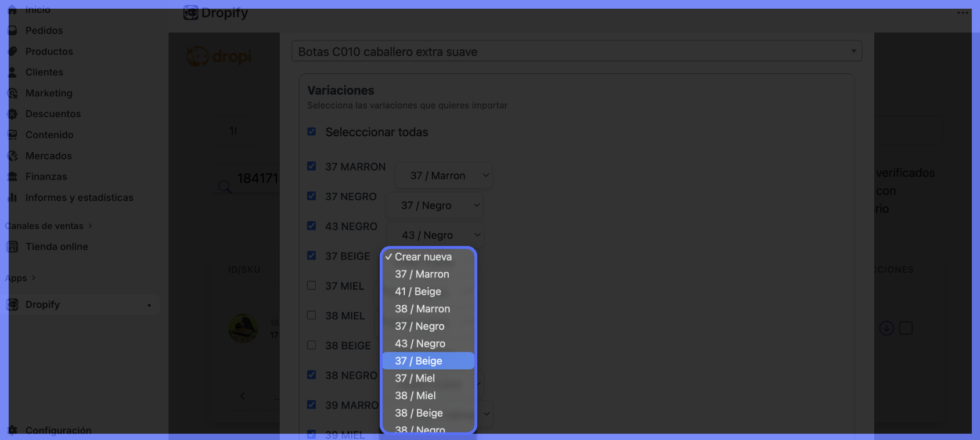The width and height of the screenshot is (980, 440).
Task: Open the product selector Botas C010 dropdown
Action: tap(576, 52)
